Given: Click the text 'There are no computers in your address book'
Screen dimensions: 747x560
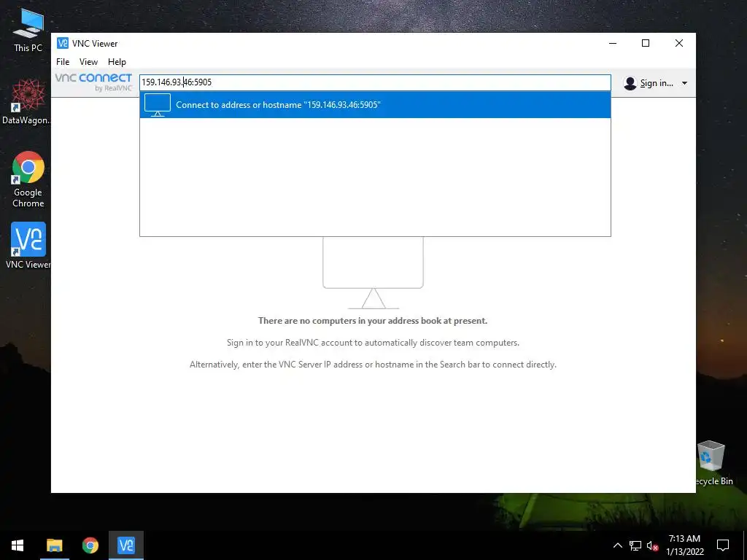Looking at the screenshot, I should [x=373, y=321].
